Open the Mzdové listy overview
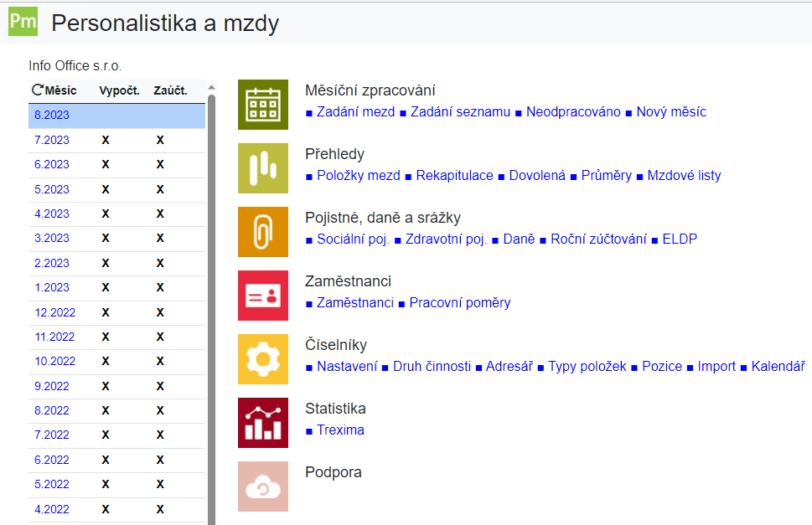812x525 pixels. point(685,176)
